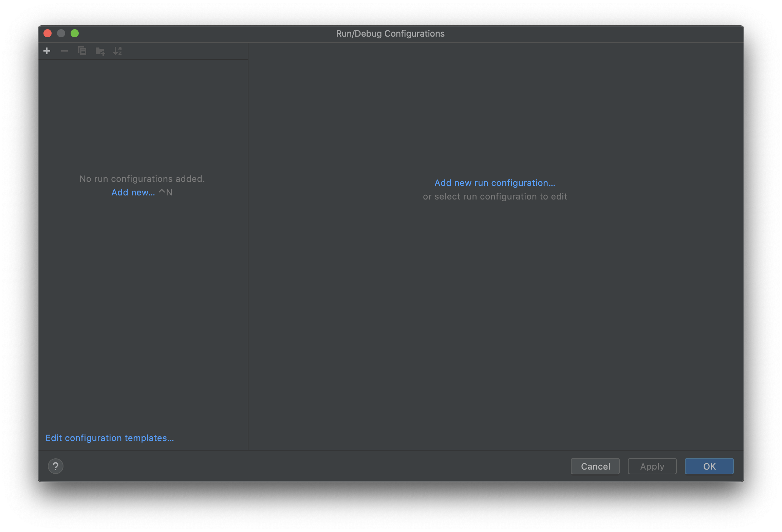Click the Copy Configuration icon
This screenshot has width=782, height=532.
pos(82,51)
